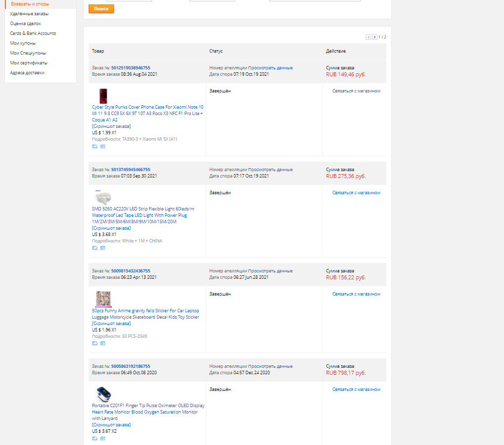
Task: Select Cards & Bank Accounts sidebar item
Action: (x=33, y=33)
